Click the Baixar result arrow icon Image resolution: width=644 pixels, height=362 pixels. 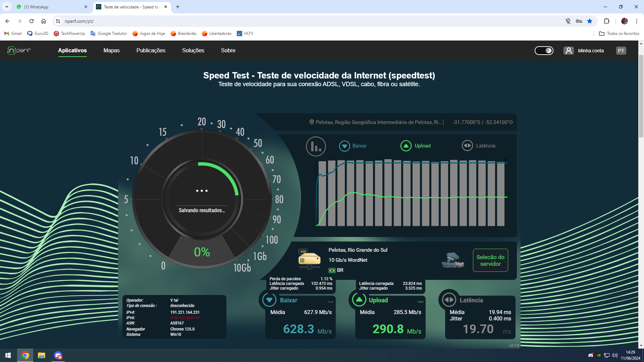269,300
